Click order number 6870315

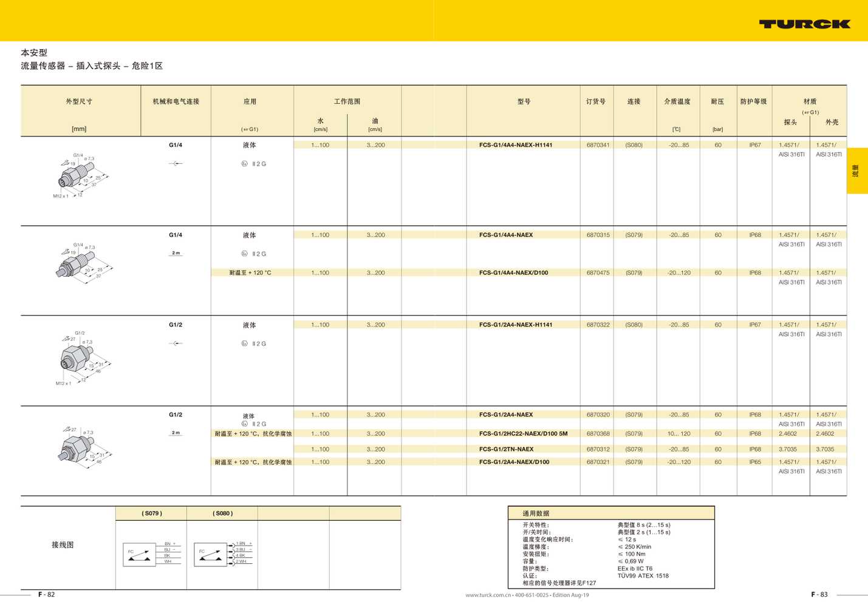coord(598,235)
